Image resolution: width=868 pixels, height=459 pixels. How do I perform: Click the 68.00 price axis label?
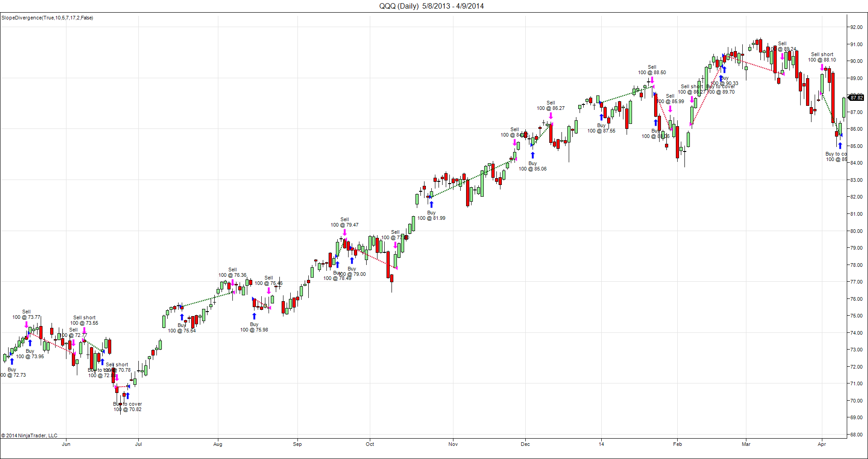856,435
